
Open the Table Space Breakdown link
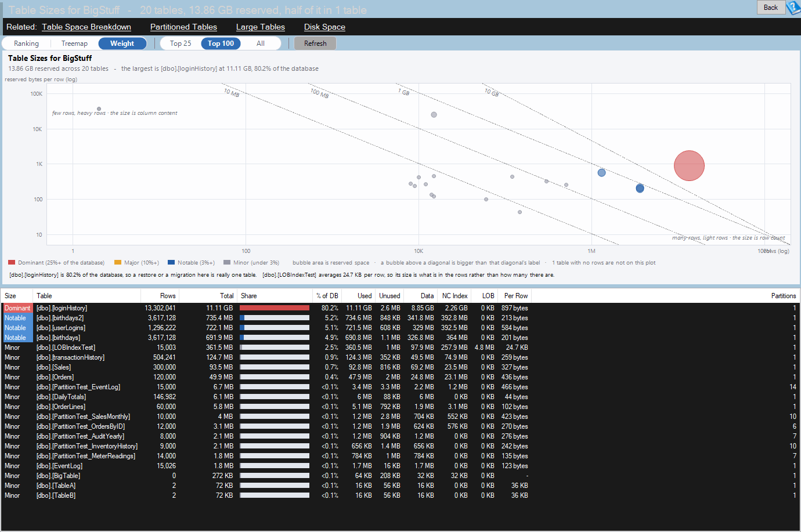click(86, 27)
